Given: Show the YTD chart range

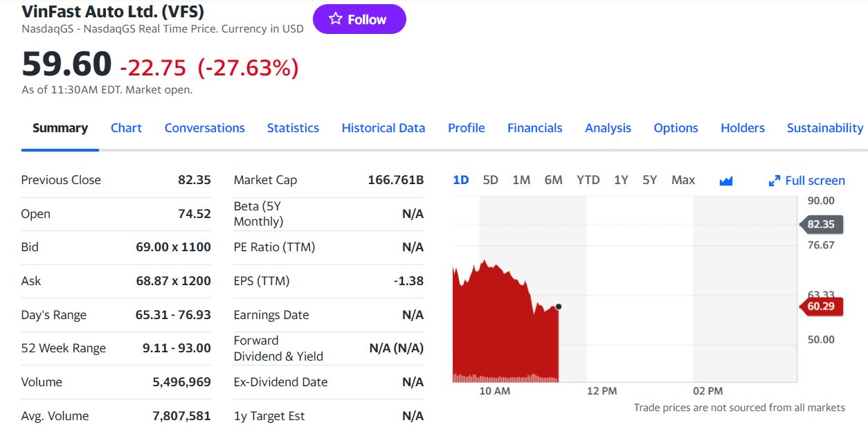Looking at the screenshot, I should pos(588,180).
